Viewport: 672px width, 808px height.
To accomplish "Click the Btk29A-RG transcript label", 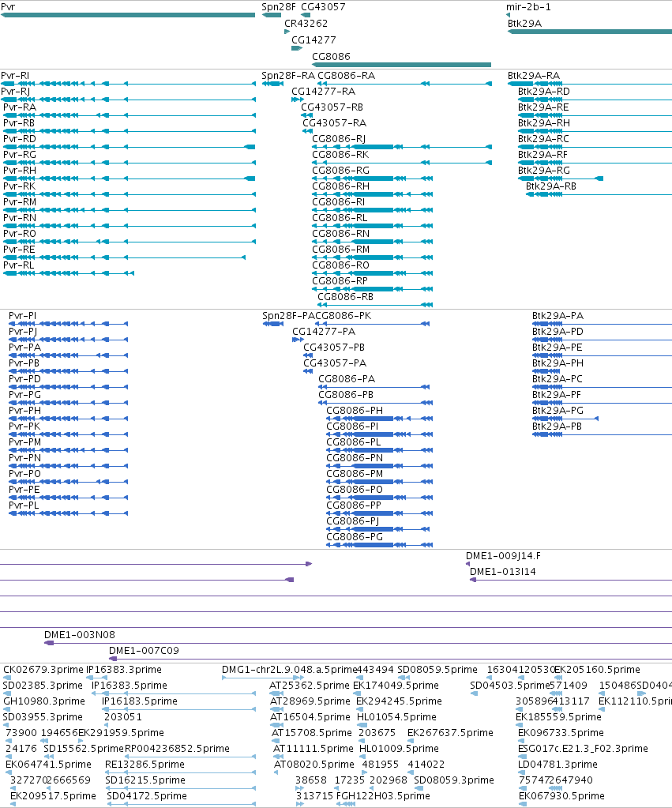I will (x=544, y=171).
